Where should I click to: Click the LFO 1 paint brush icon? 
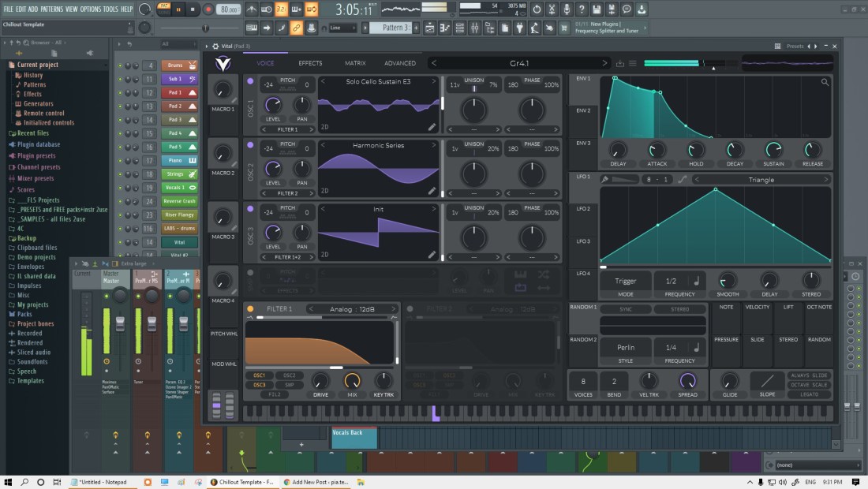click(x=605, y=180)
